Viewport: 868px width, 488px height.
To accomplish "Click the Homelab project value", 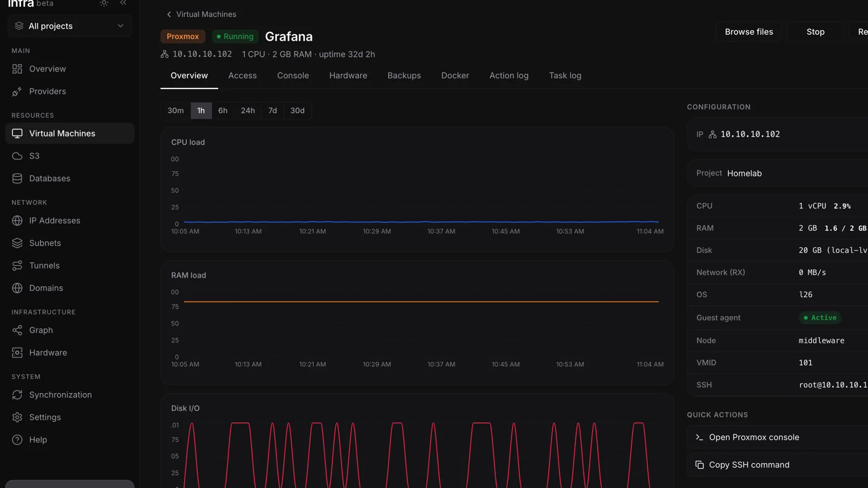I will click(x=744, y=174).
